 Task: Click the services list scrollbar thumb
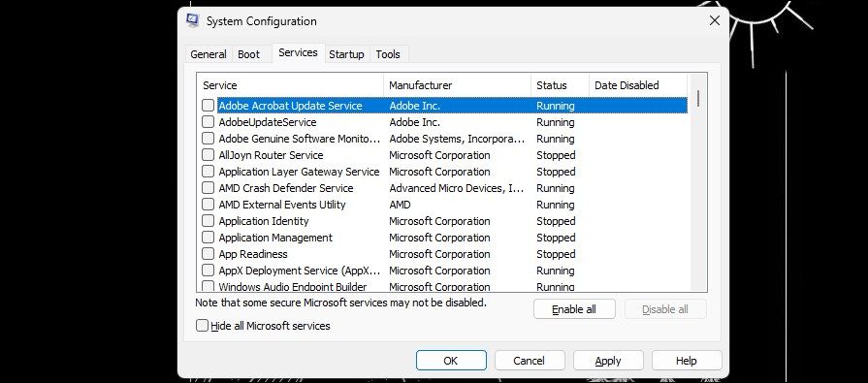tap(698, 99)
